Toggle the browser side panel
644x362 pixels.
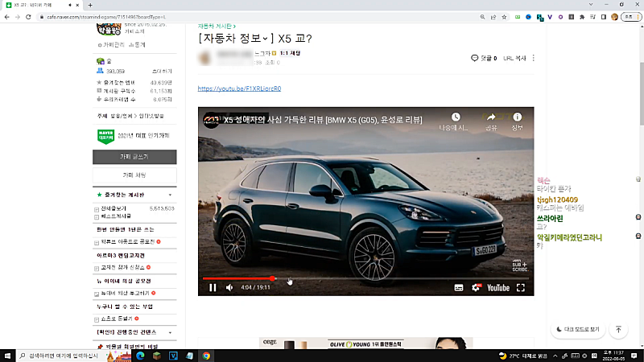(603, 17)
